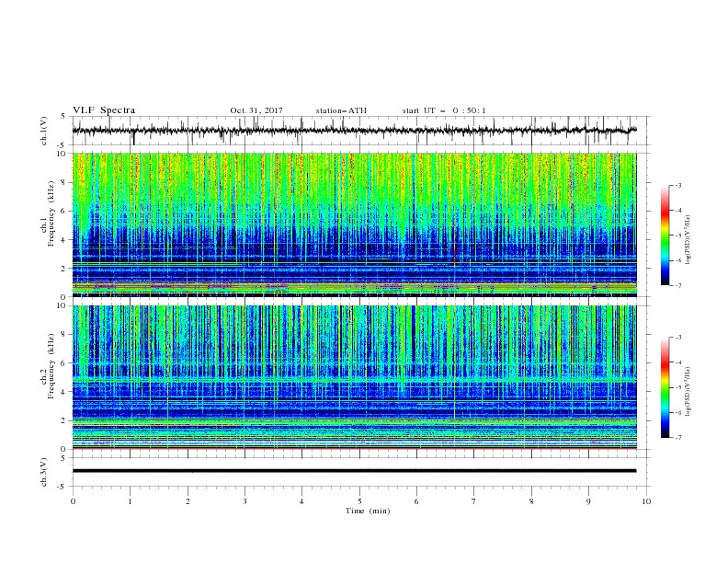Click the "5" tick on ch.3(V) axis

(x=63, y=458)
